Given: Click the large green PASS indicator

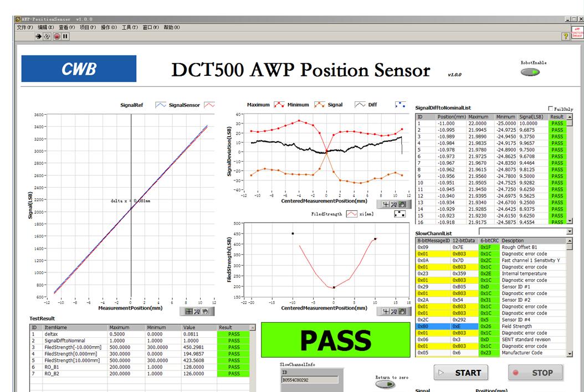Looking at the screenshot, I should (336, 340).
